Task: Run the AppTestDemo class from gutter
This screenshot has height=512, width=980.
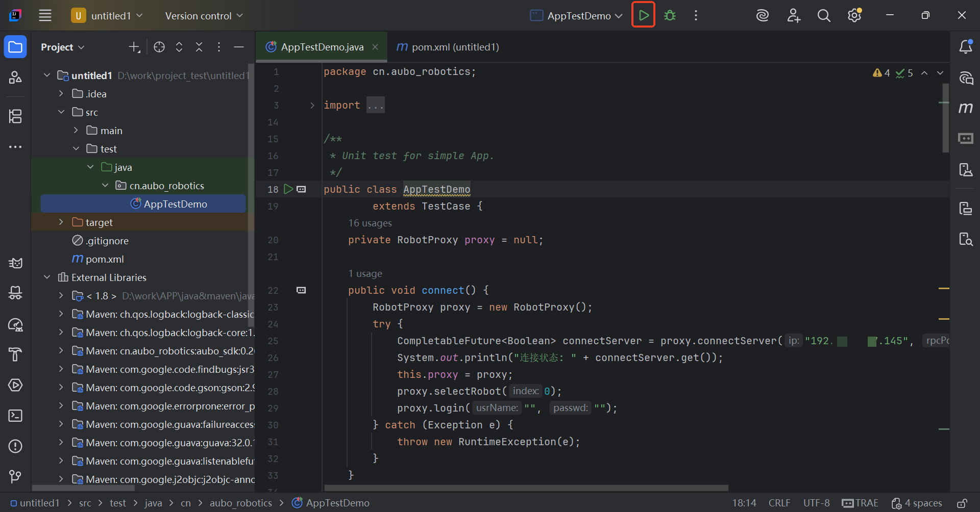Action: tap(288, 189)
